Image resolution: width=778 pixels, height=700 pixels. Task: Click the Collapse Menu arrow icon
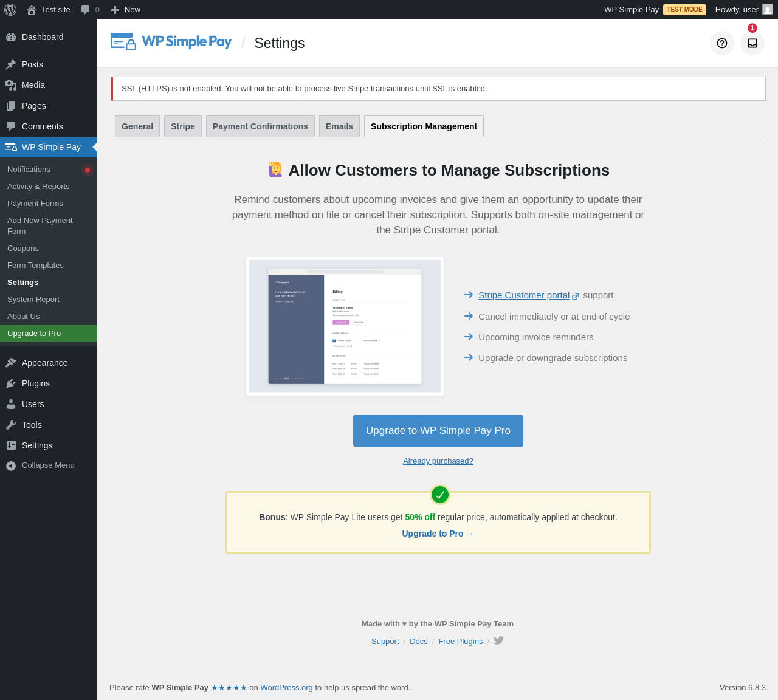(11, 465)
